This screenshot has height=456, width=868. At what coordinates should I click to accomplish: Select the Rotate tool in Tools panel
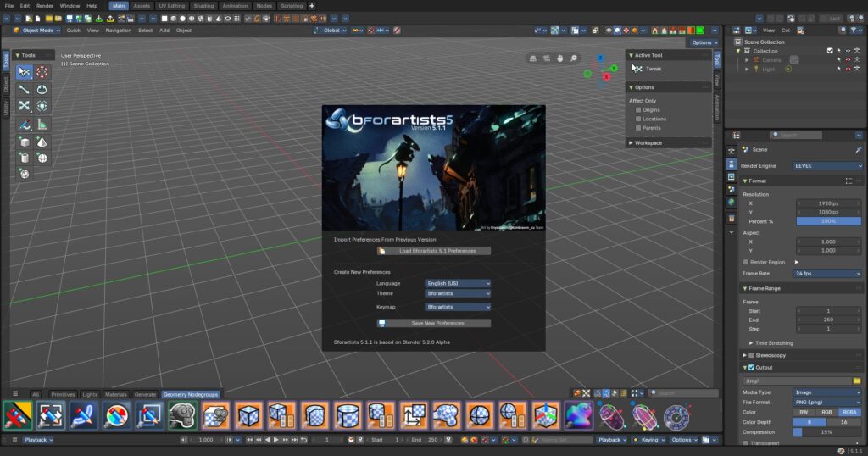coord(42,89)
